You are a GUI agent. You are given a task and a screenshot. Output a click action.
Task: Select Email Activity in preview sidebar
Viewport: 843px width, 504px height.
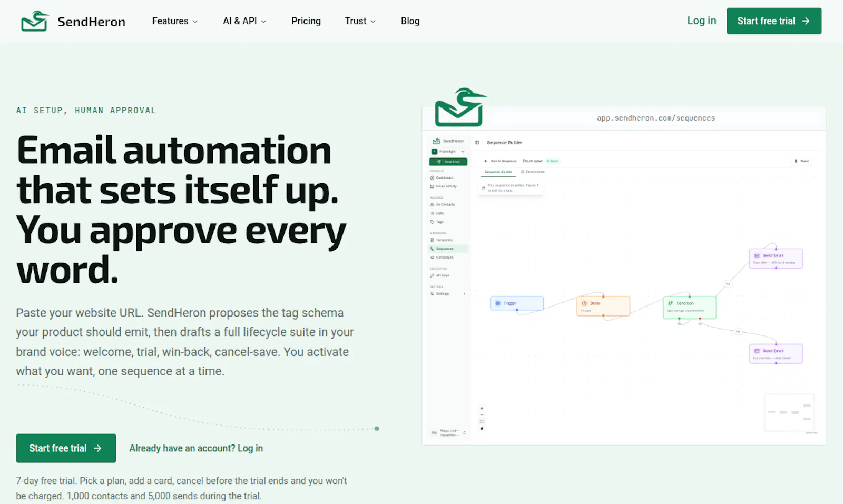coord(444,186)
